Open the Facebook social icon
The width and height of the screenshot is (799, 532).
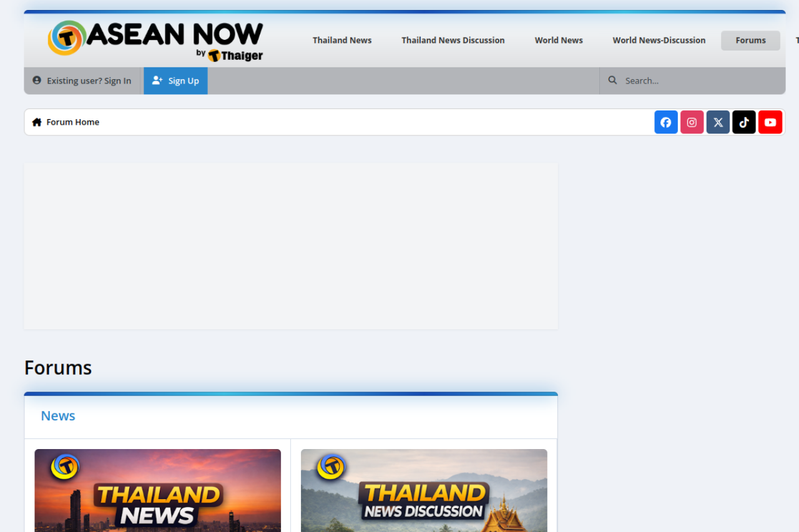665,122
